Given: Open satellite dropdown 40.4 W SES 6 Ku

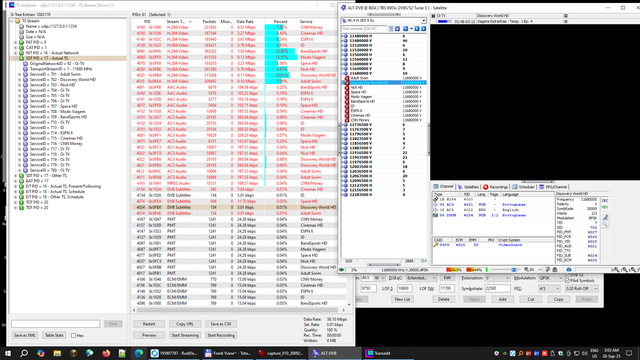Looking at the screenshot, I should [424, 20].
